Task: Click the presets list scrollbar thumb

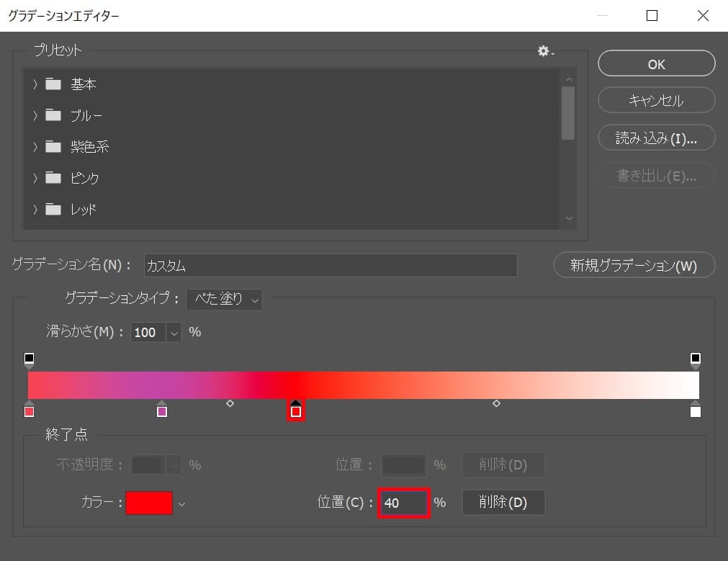Action: click(568, 113)
